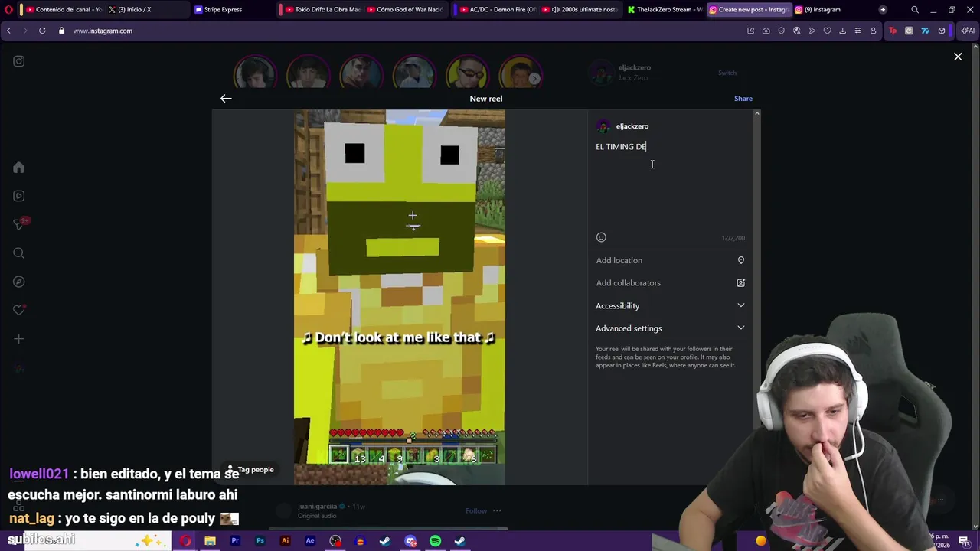Open Notifications heart in the sidebar
980x551 pixels.
click(x=19, y=310)
